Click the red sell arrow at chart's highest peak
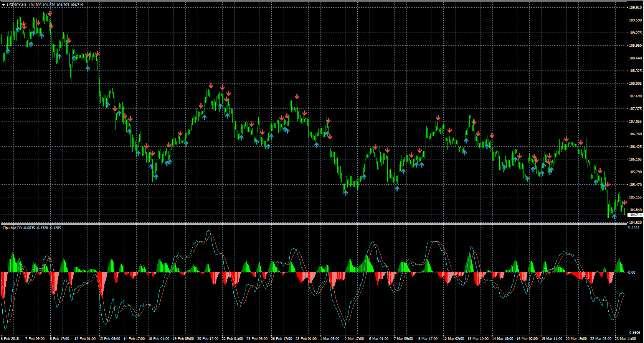Screen dimensions: 644x343 point(50,13)
